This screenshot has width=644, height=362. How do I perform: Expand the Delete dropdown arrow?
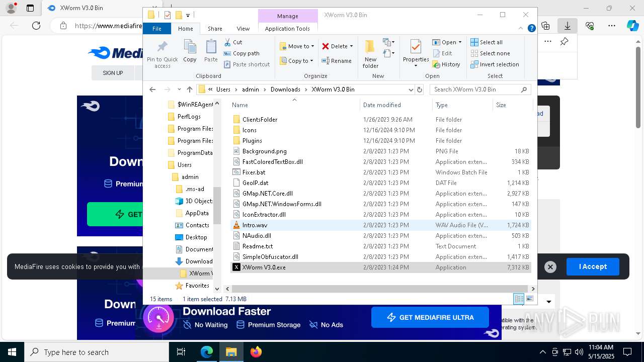pyautogui.click(x=351, y=46)
